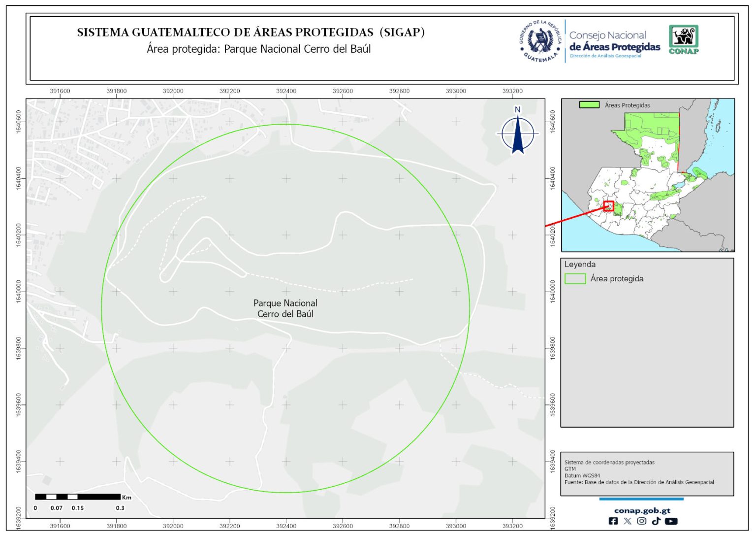Image resolution: width=756 pixels, height=535 pixels.
Task: Click the Parque Nacional Cerro del Baúl label
Action: coord(285,308)
